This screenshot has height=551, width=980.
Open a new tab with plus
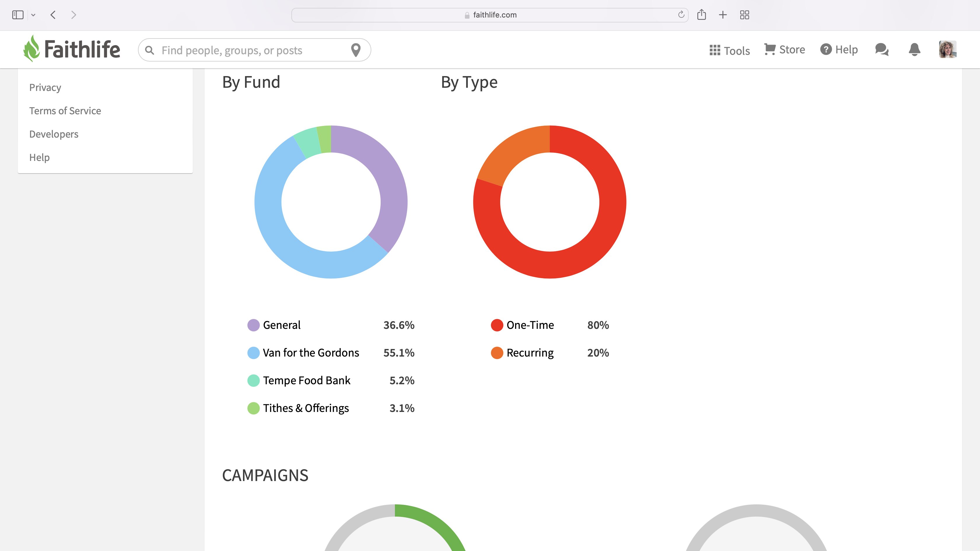pos(723,15)
